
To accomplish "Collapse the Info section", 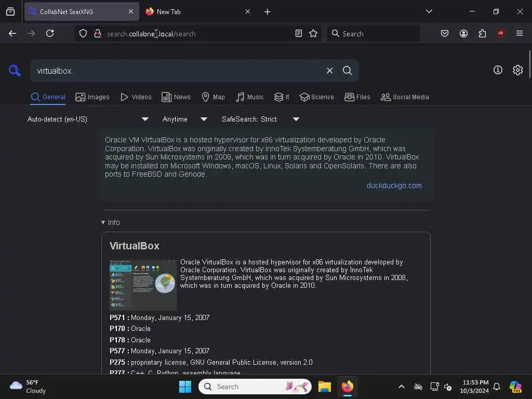I will coord(111,222).
